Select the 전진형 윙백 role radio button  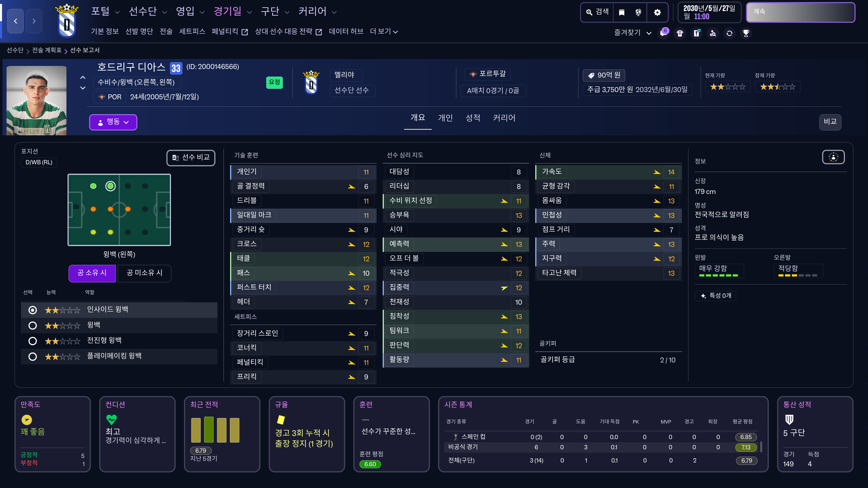click(x=33, y=341)
